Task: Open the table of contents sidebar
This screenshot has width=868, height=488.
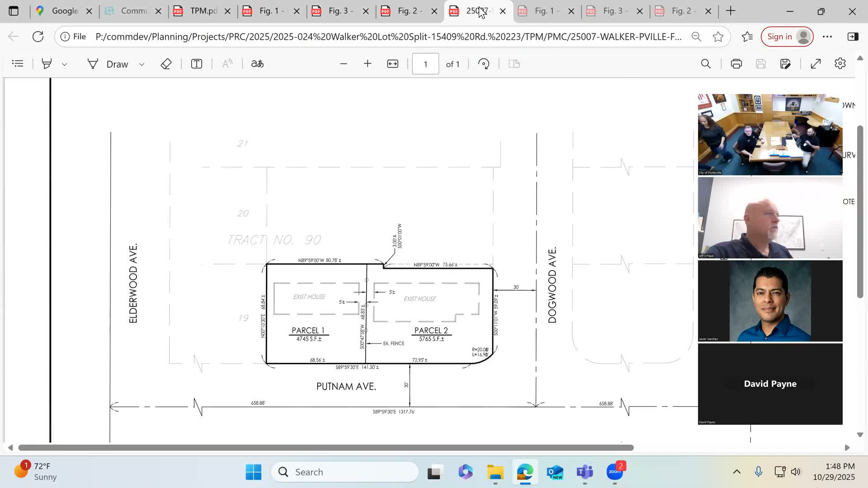Action: coord(18,64)
